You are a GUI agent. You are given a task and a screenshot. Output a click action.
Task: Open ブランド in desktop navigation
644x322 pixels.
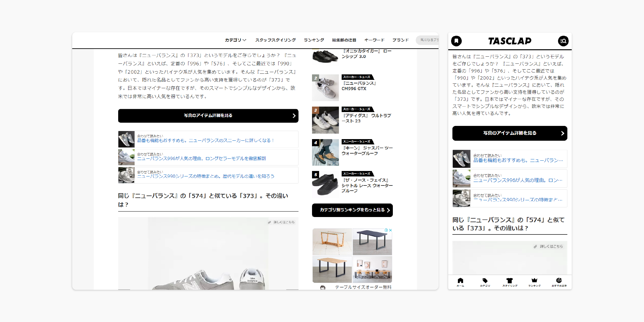tap(401, 40)
